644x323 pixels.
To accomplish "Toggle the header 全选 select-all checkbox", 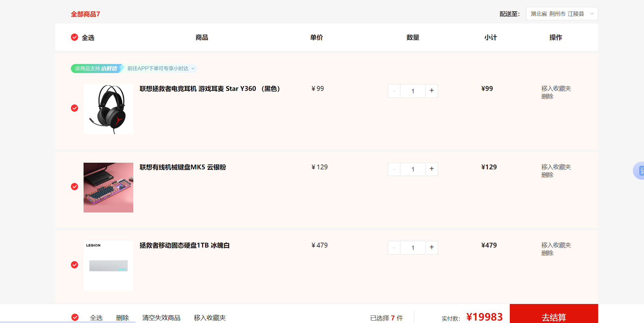I will pyautogui.click(x=75, y=37).
